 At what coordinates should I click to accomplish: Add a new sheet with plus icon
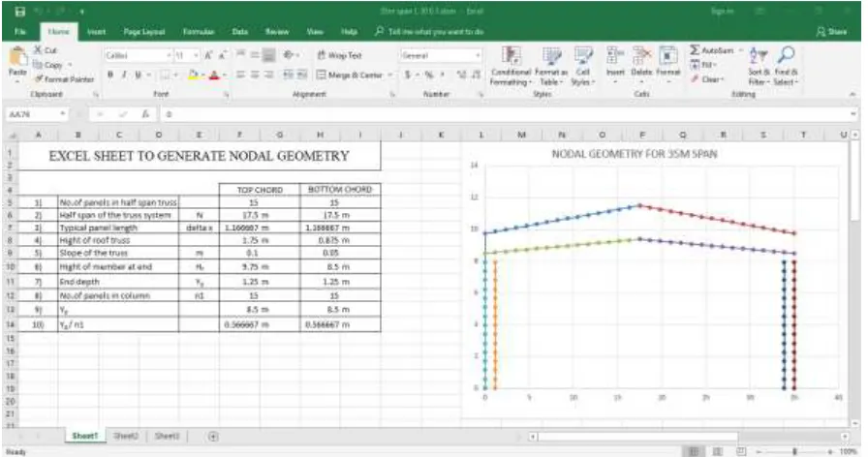coord(212,437)
